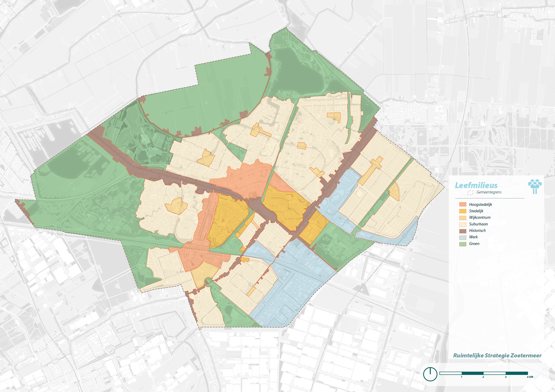Image resolution: width=555 pixels, height=392 pixels.
Task: Click the Wijkcentrum text label
Action: pos(480,217)
